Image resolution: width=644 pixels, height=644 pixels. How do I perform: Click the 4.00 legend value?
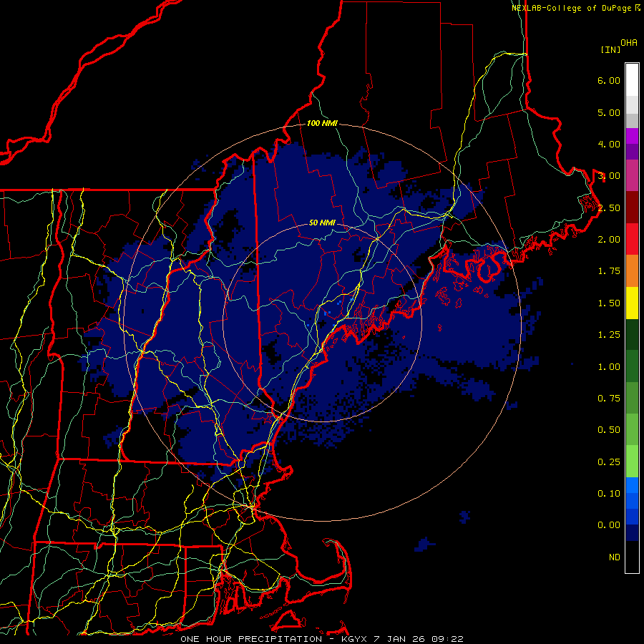click(609, 144)
